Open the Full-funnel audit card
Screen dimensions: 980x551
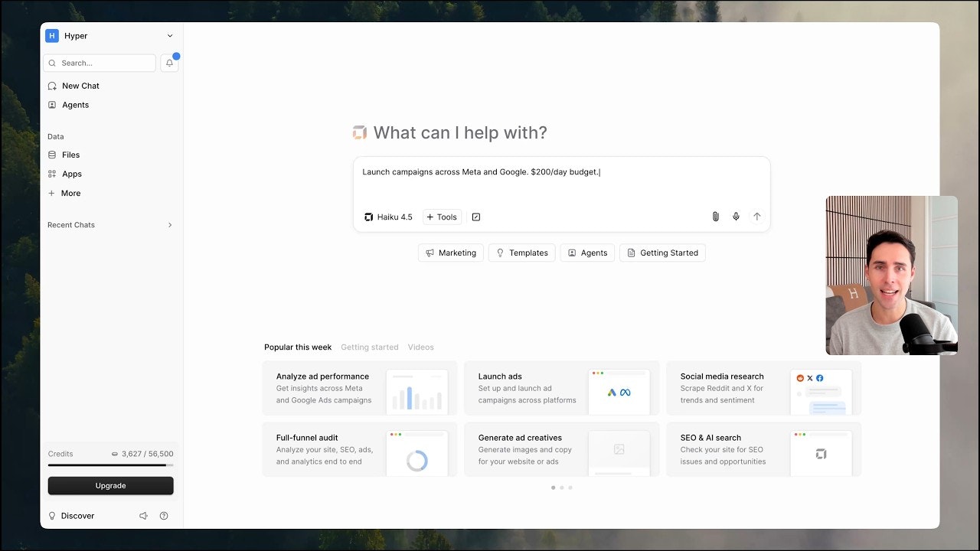tap(360, 449)
